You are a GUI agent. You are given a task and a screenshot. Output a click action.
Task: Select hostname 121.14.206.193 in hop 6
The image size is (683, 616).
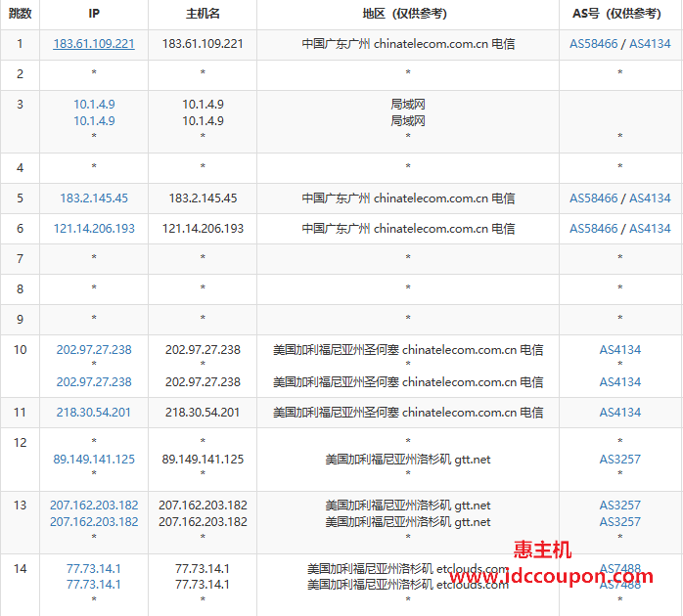point(203,229)
